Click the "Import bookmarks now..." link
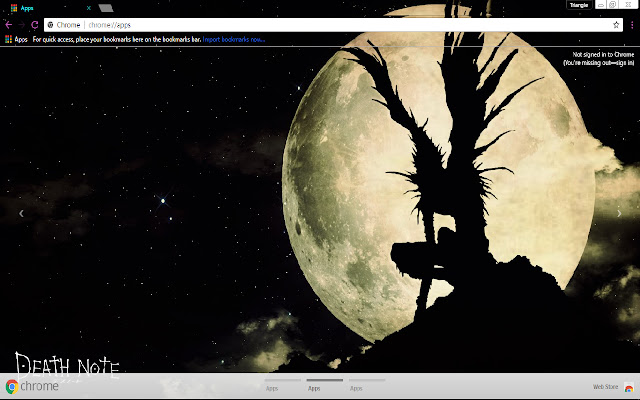 pos(234,39)
